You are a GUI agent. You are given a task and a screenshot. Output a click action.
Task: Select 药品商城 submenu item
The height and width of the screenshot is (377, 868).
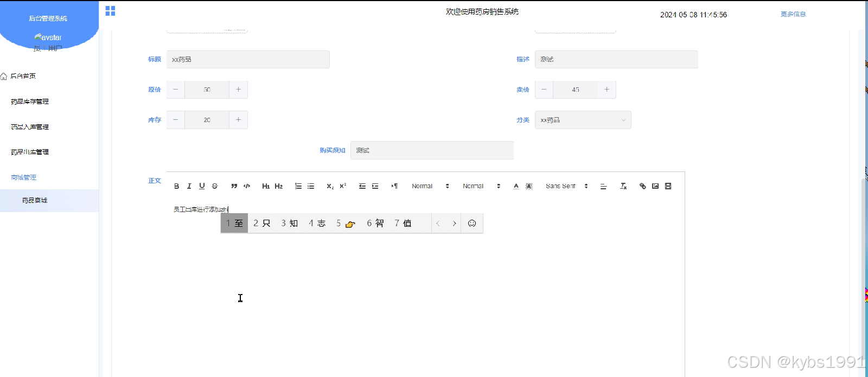click(35, 200)
